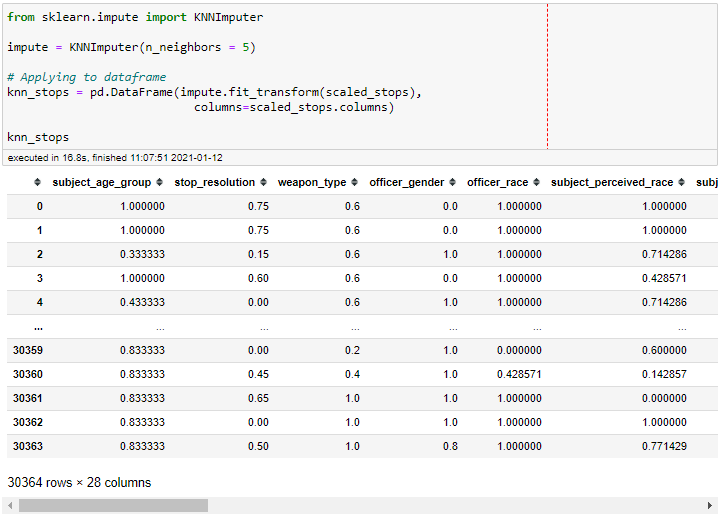Click row index 3

coord(40,278)
